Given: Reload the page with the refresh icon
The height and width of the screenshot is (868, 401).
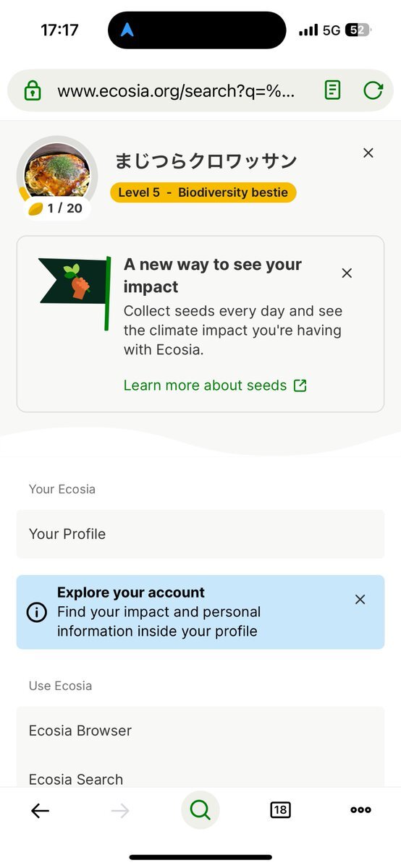Looking at the screenshot, I should [373, 90].
